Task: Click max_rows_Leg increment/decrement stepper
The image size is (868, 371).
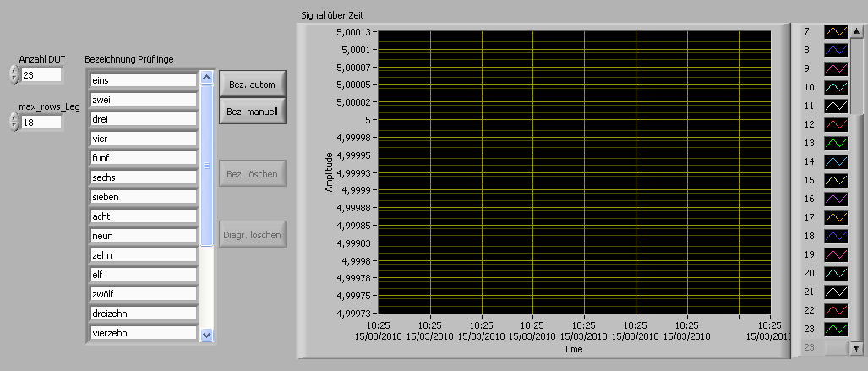Action: 14,122
